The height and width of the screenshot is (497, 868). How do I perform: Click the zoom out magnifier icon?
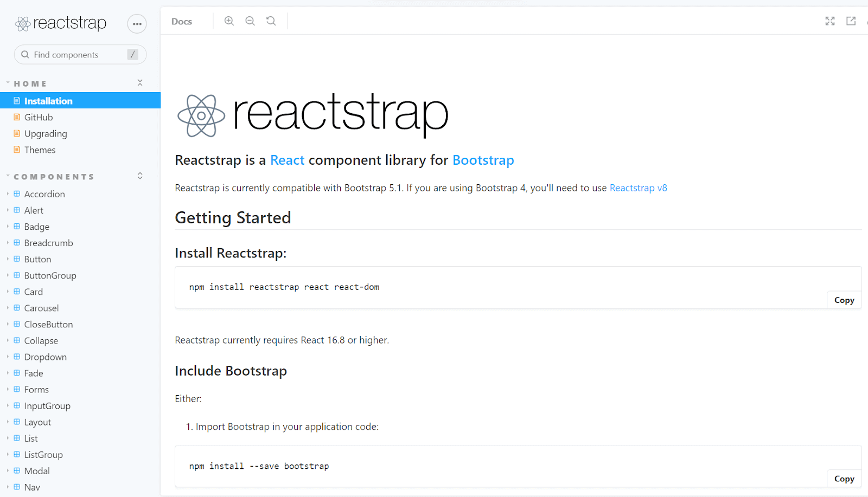pos(250,21)
